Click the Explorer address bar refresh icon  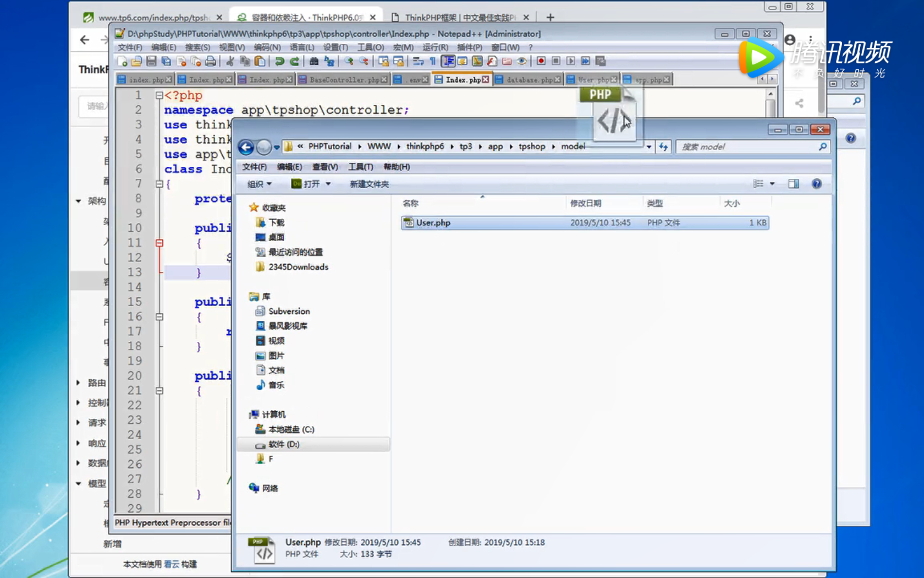tap(663, 146)
